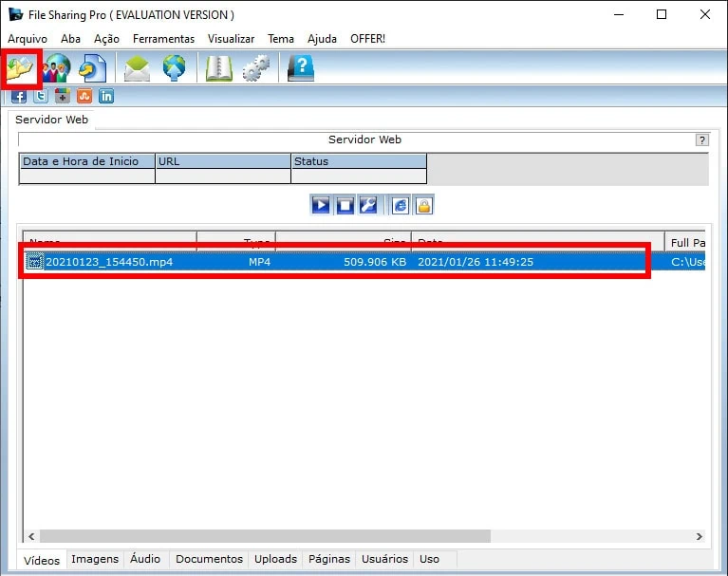This screenshot has width=728, height=576.
Task: Start the web server with play button
Action: pyautogui.click(x=321, y=205)
